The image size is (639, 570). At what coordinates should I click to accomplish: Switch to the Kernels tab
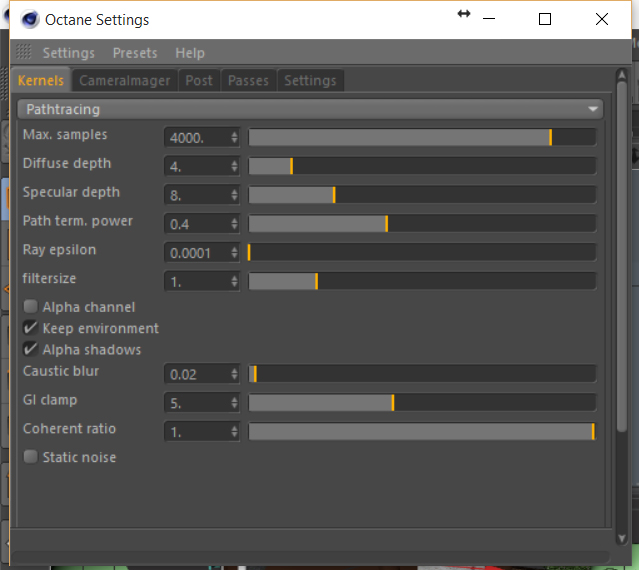click(41, 80)
